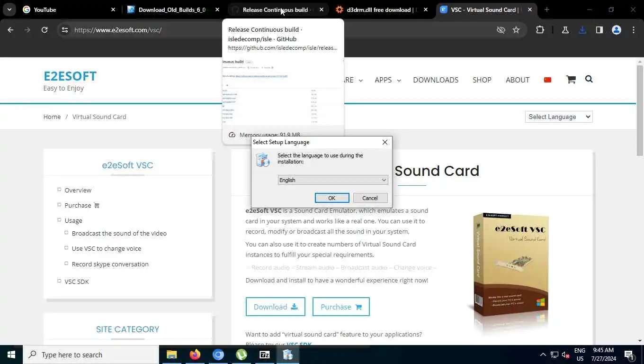The image size is (644, 364).
Task: Click the page vertical scrollbar thumb
Action: [x=640, y=110]
